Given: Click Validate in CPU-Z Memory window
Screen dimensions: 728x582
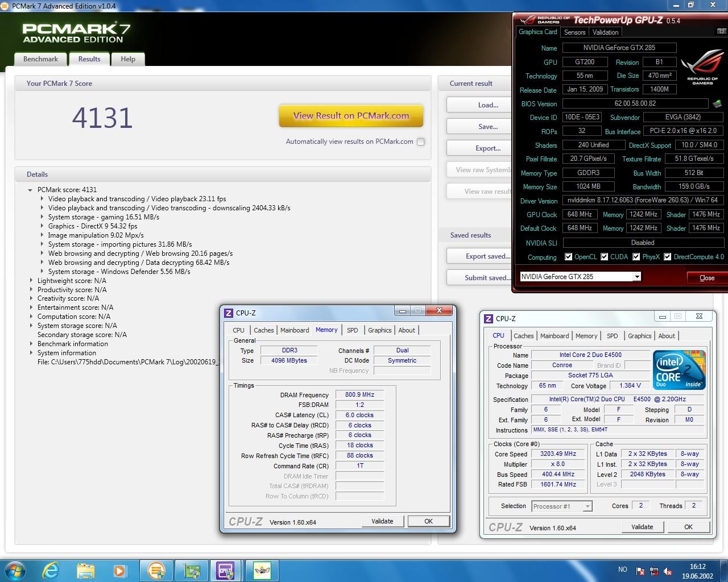Looking at the screenshot, I should (382, 521).
